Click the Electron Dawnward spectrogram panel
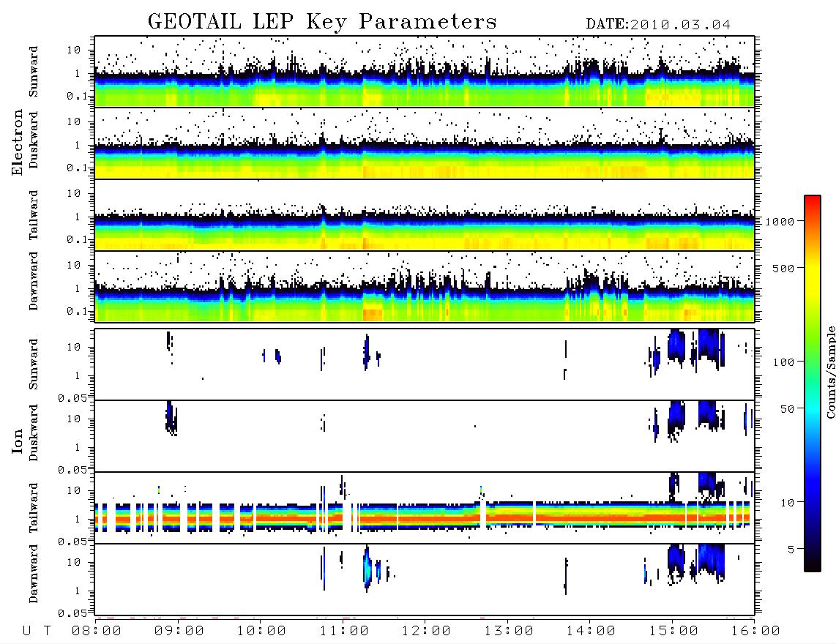Viewport: 836px width, 644px height. 425,286
